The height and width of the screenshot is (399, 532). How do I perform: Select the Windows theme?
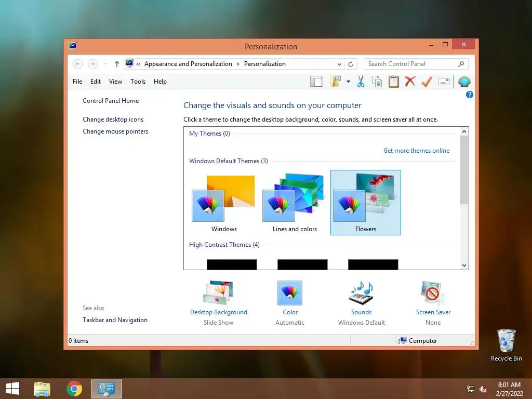[x=223, y=203]
